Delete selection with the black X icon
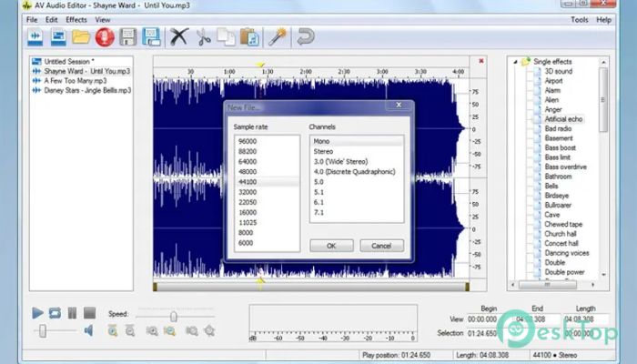The width and height of the screenshot is (637, 364). [x=178, y=37]
